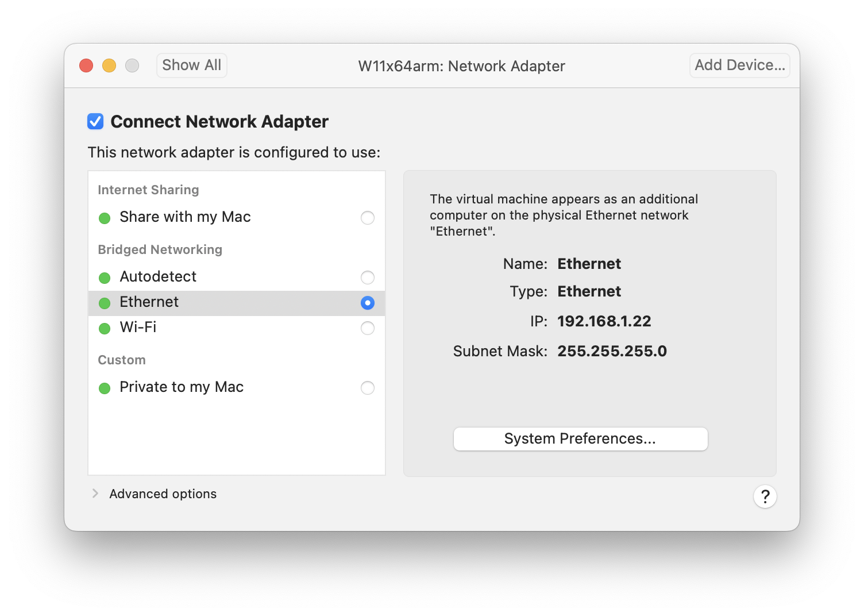
Task: Click the highlighted Ethernet row
Action: (230, 303)
